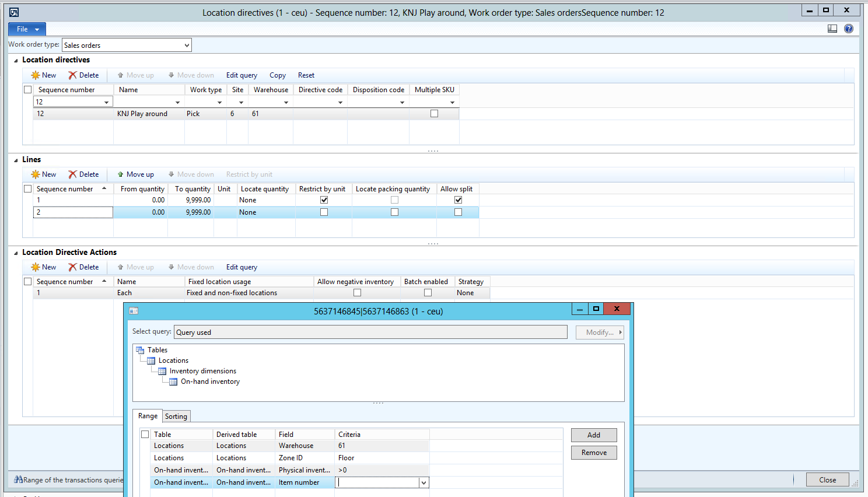This screenshot has width=868, height=497.
Task: Click the Add button in query dialog
Action: tap(593, 435)
